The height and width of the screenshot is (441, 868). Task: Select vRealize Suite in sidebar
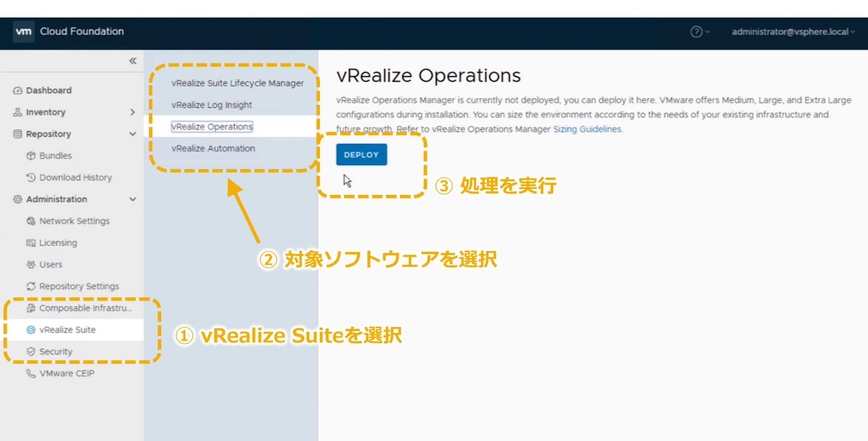[67, 330]
